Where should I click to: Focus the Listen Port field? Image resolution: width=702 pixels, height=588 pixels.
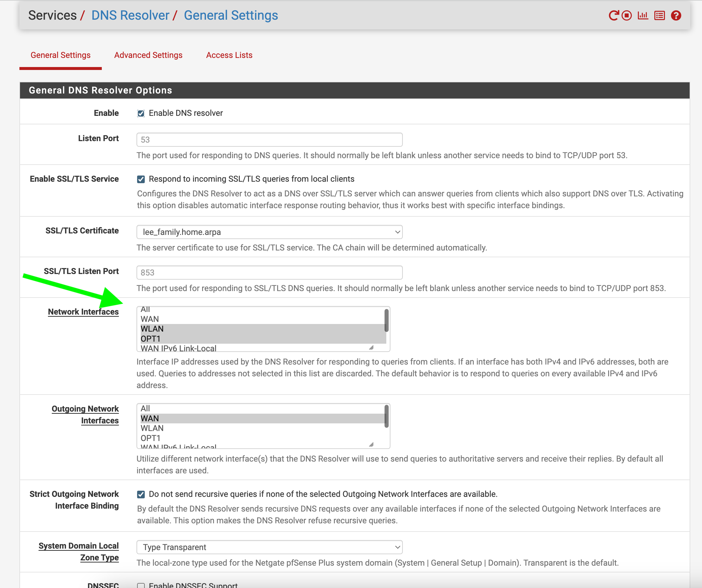(270, 140)
